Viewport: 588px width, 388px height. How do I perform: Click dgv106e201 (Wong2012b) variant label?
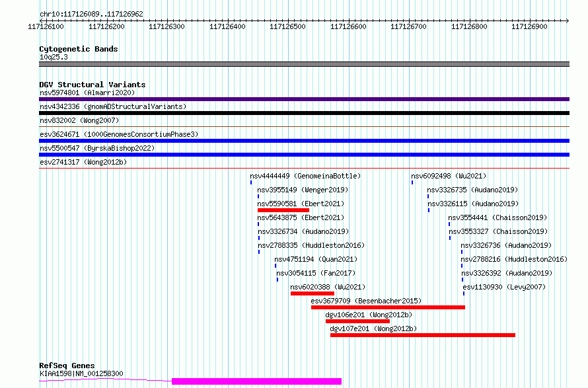pyautogui.click(x=369, y=315)
